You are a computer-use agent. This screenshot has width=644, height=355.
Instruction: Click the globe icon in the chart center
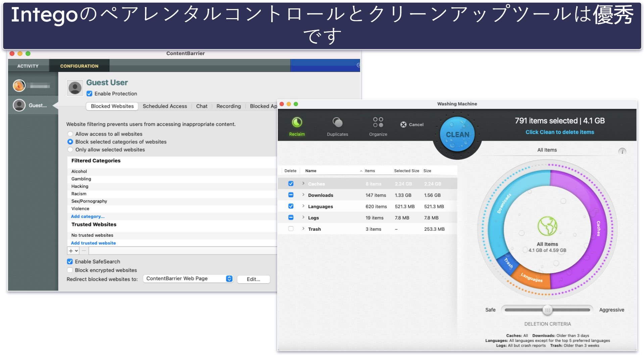pos(547,226)
